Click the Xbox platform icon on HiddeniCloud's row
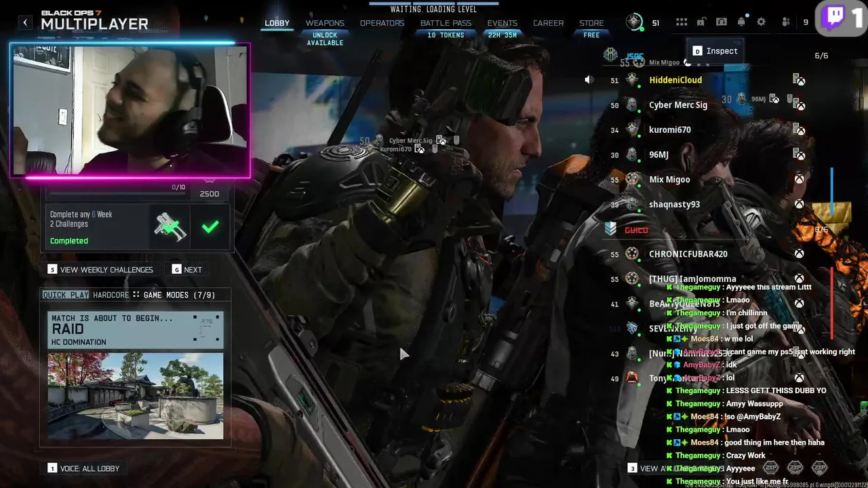The height and width of the screenshot is (488, 868). (x=799, y=80)
